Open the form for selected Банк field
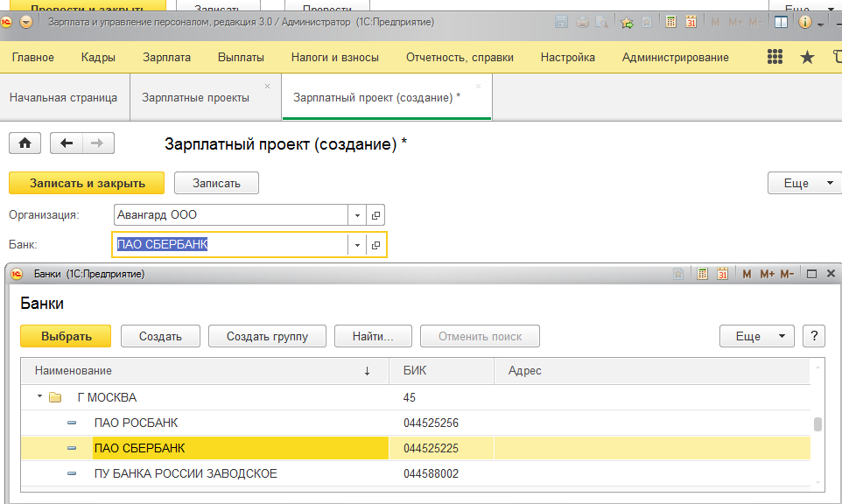Viewport: 842px width, 504px height. [376, 245]
